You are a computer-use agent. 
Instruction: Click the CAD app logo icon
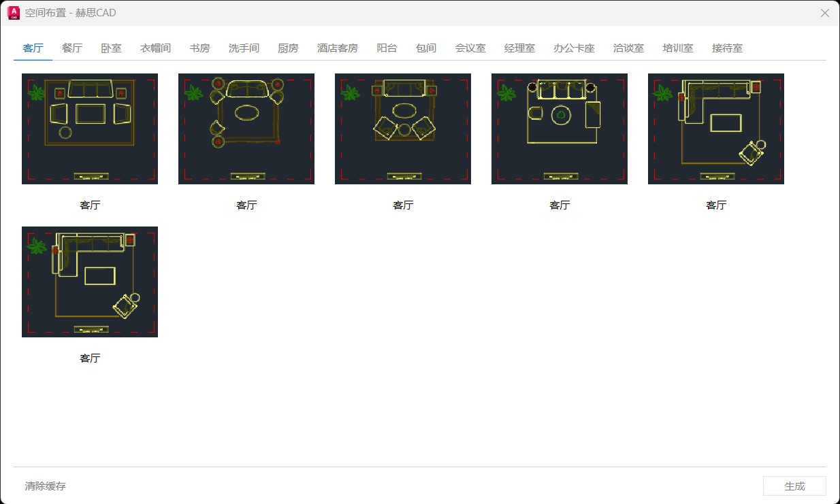click(12, 13)
